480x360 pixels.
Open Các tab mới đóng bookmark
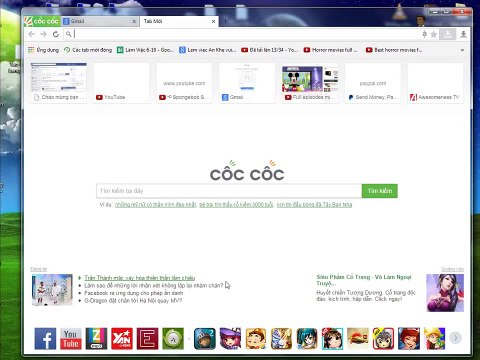(x=88, y=50)
